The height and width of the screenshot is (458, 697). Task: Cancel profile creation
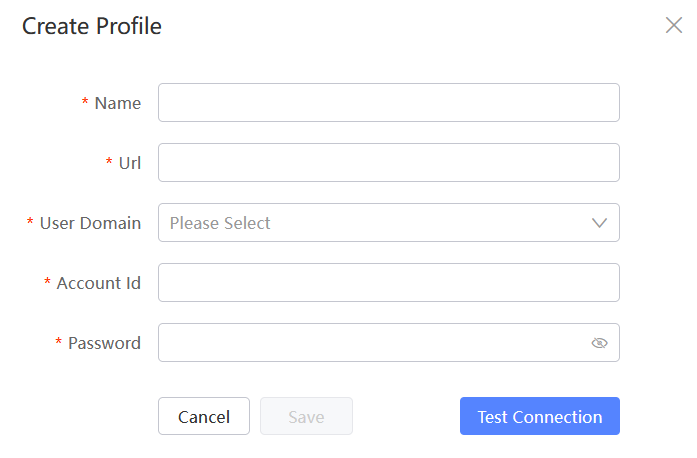click(x=204, y=416)
